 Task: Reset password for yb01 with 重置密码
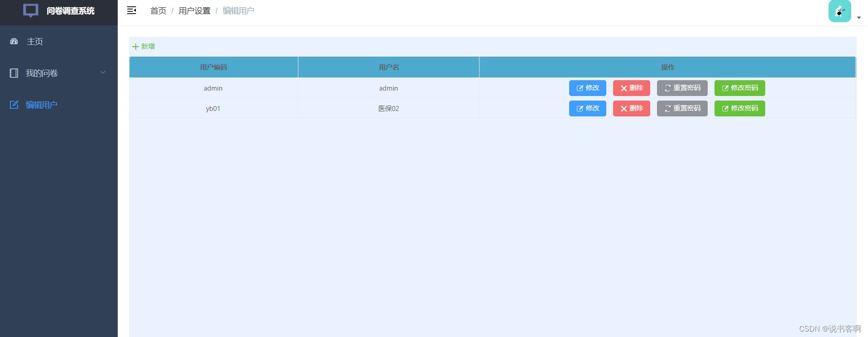click(x=682, y=108)
